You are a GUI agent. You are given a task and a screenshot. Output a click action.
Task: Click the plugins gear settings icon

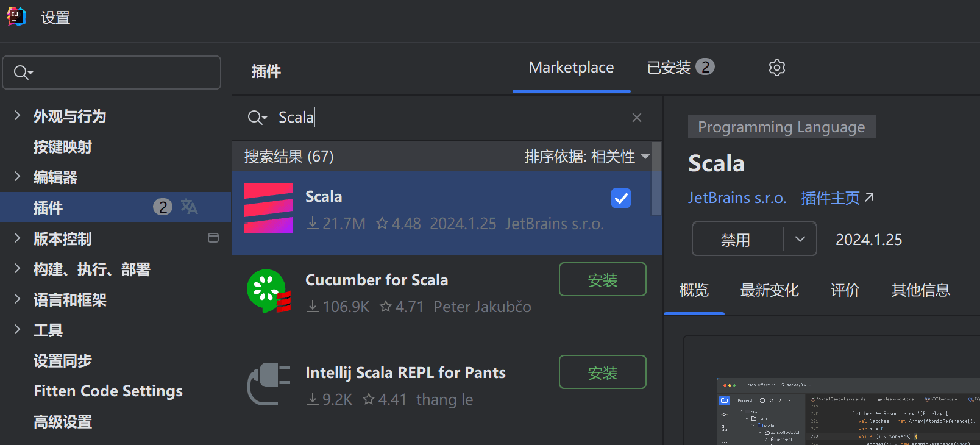pos(776,68)
